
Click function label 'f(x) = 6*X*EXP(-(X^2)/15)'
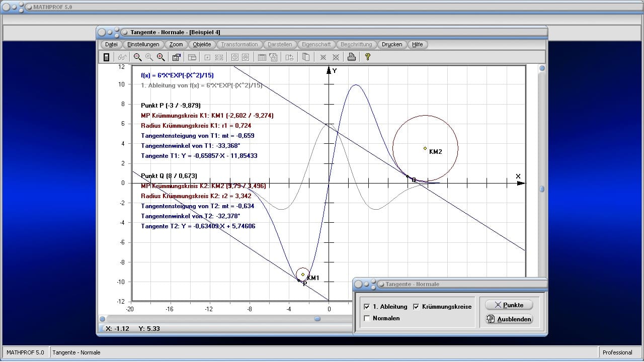[x=177, y=75]
